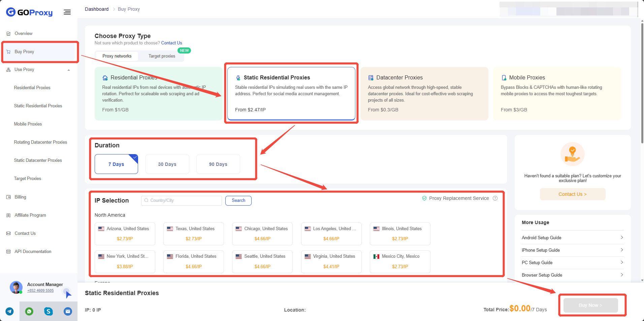Screen dimensions: 644x321
Task: Choose New York, United States location
Action: point(125,261)
